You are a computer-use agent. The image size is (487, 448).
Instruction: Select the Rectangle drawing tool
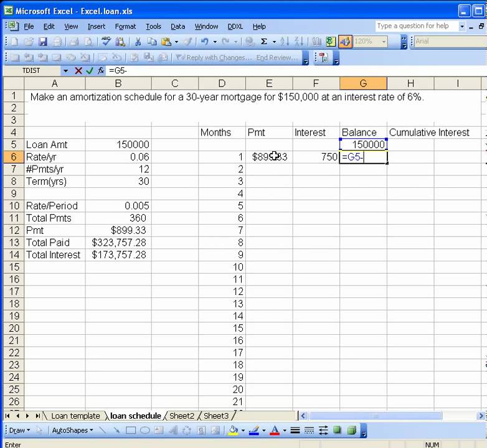click(x=131, y=430)
